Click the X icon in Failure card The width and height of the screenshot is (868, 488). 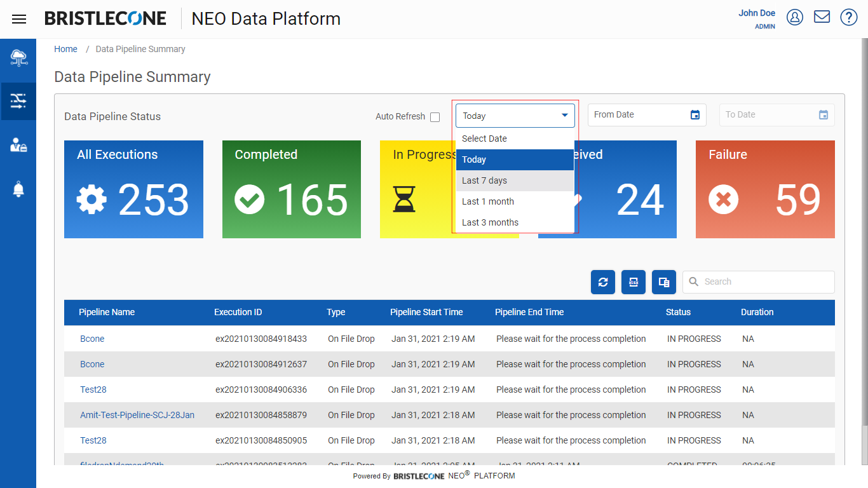pos(724,200)
